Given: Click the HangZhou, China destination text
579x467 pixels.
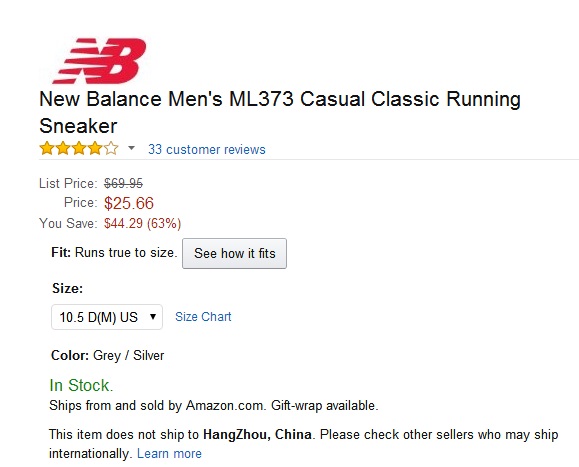Looking at the screenshot, I should coord(257,434).
